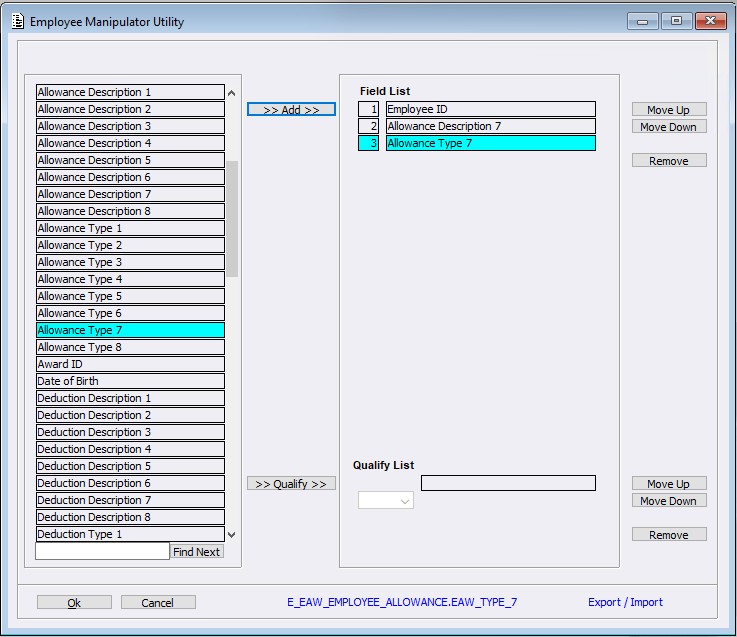Click the Employee Manipulator Utility title bar icon

17,22
